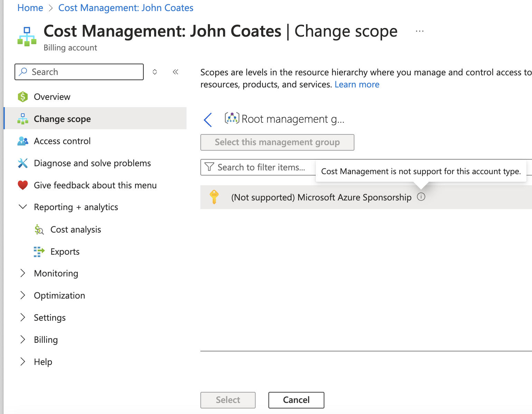532x414 pixels.
Task: Click the Select button at bottom
Action: click(228, 400)
